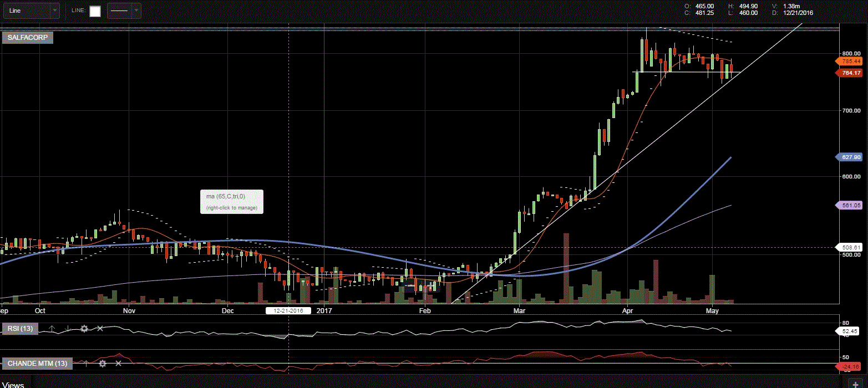Open the white line color swatch
Image resolution: width=868 pixels, height=388 pixels.
click(95, 11)
